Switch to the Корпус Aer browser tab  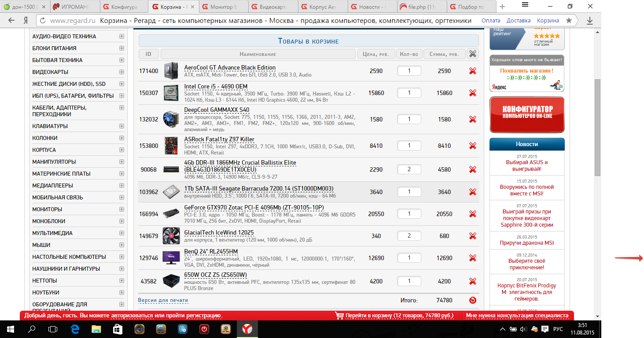point(322,7)
